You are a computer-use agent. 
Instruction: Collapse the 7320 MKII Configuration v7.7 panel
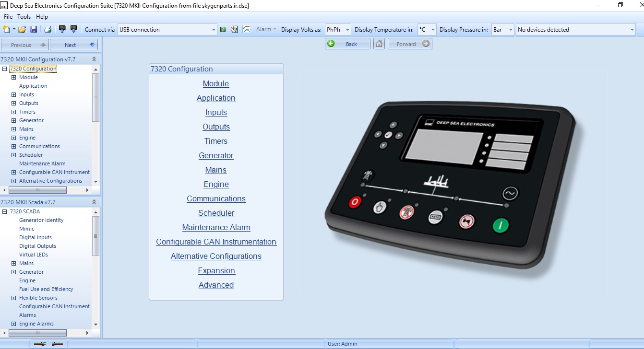(x=94, y=59)
